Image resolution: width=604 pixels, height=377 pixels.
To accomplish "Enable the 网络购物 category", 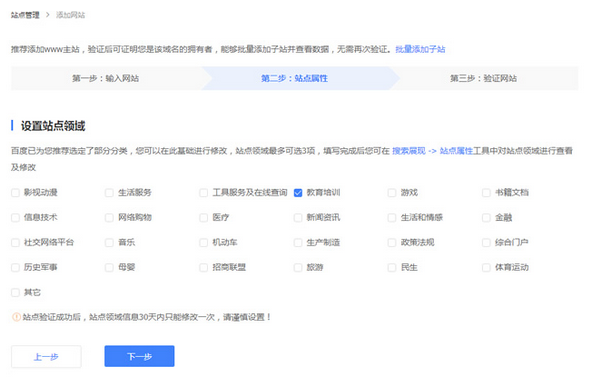I will (x=109, y=218).
